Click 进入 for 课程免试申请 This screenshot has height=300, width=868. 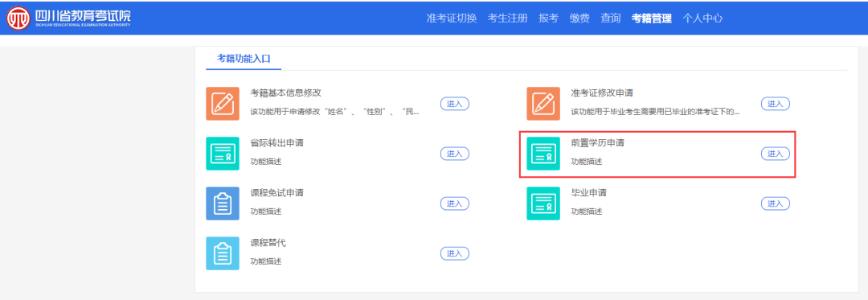click(454, 203)
